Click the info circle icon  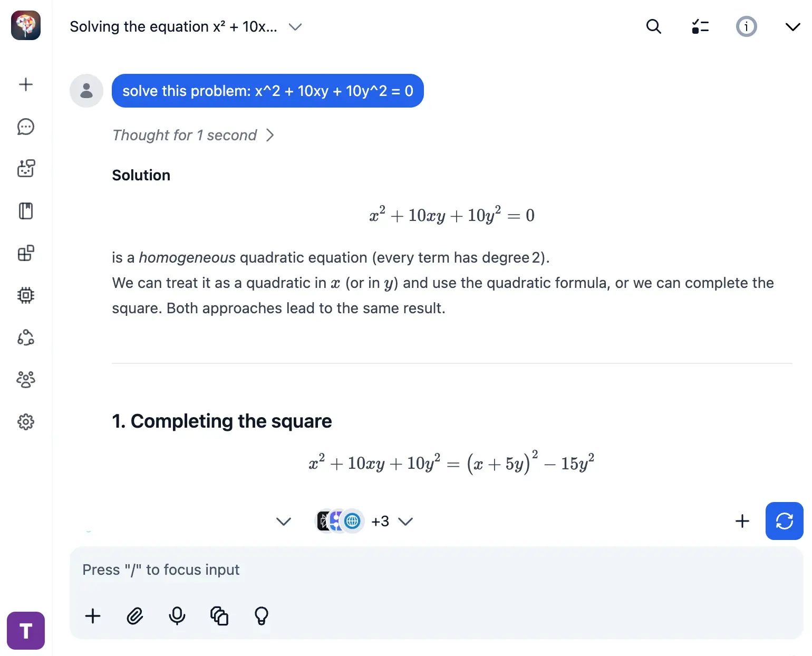[746, 26]
